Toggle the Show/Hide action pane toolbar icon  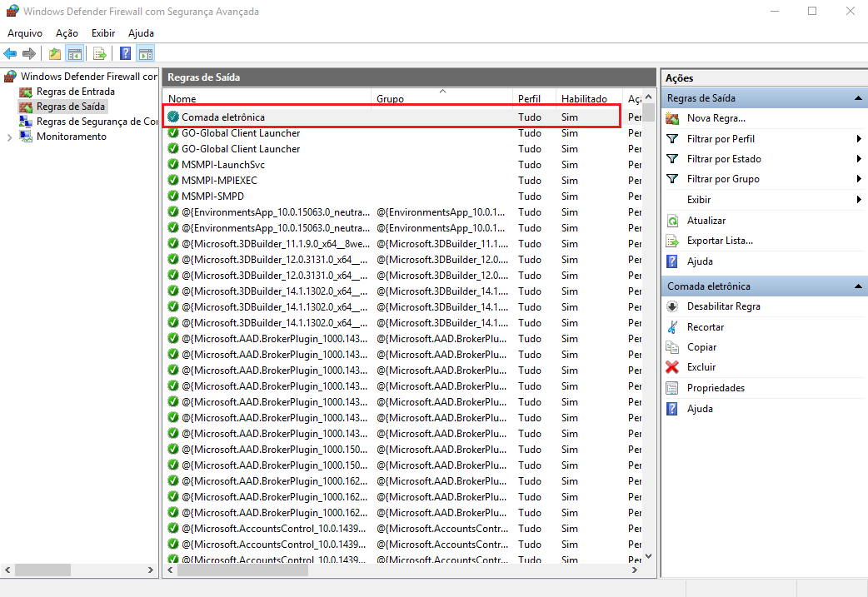[x=146, y=53]
